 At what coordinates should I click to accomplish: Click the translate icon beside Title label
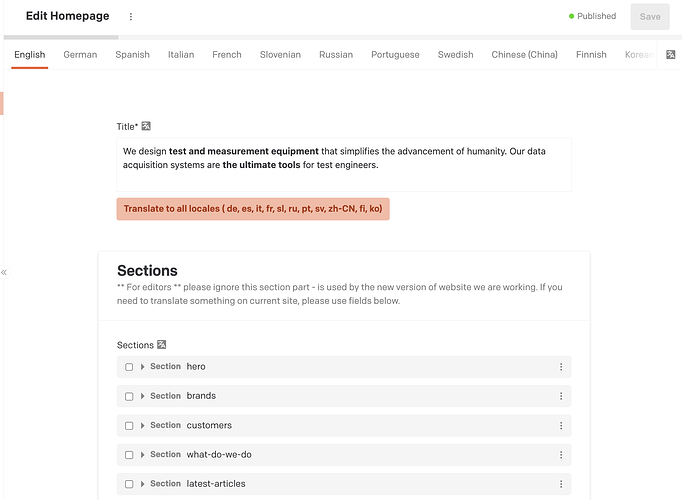146,126
